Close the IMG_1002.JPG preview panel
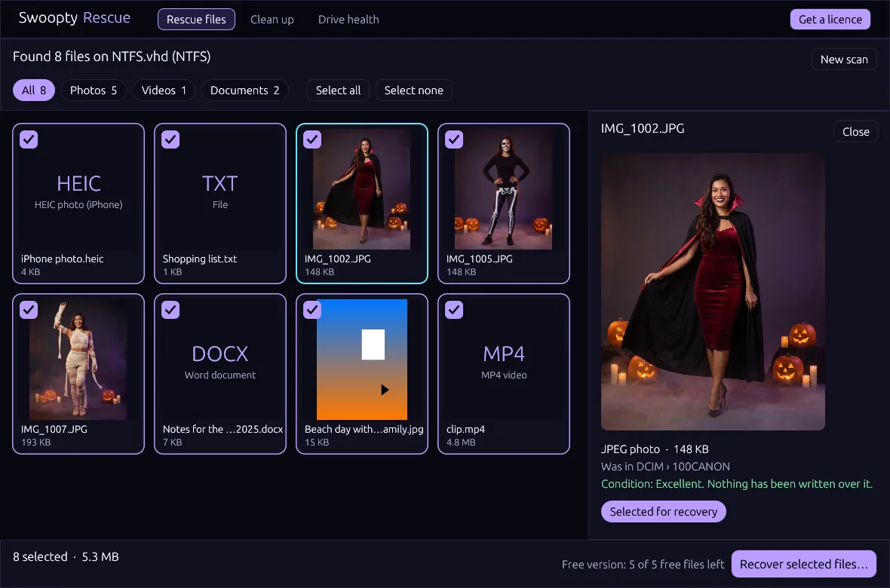This screenshot has width=890, height=588. tap(856, 132)
